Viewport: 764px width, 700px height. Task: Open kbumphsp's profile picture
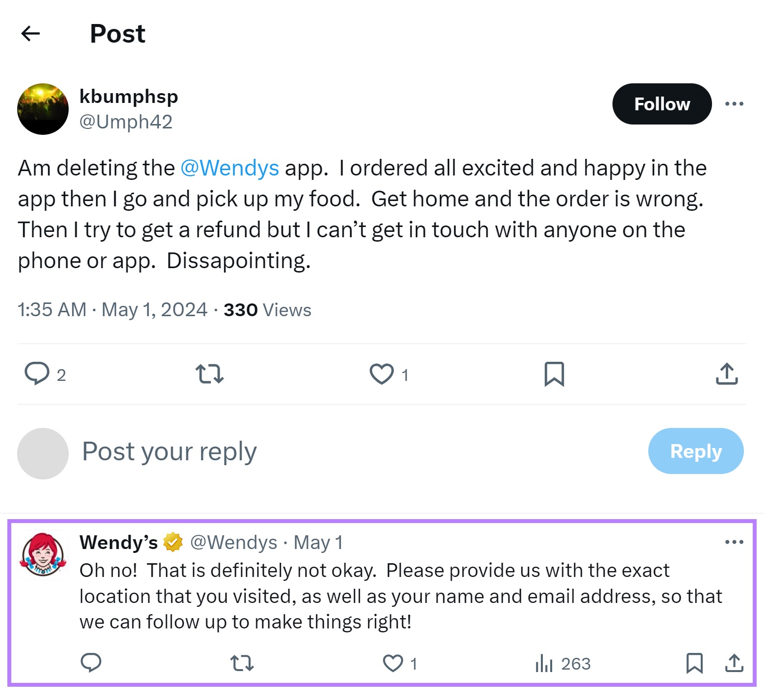(43, 109)
